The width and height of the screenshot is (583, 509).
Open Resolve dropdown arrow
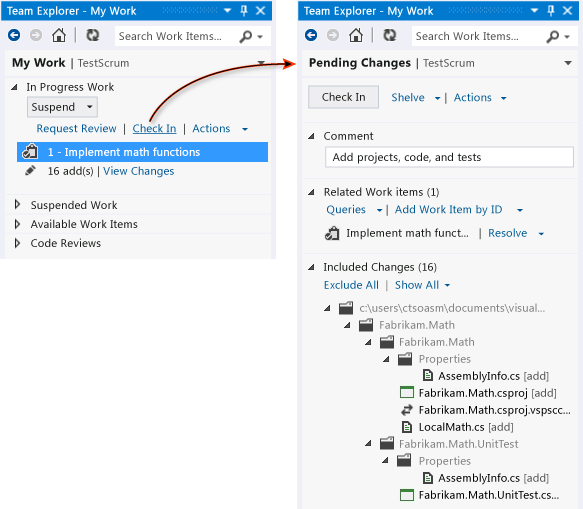point(541,234)
